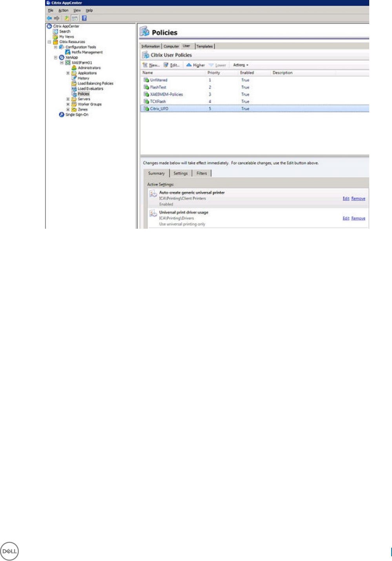Screen dimensions: 392x561
Task: Open Hotfix Management icon in tree
Action: click(x=68, y=52)
